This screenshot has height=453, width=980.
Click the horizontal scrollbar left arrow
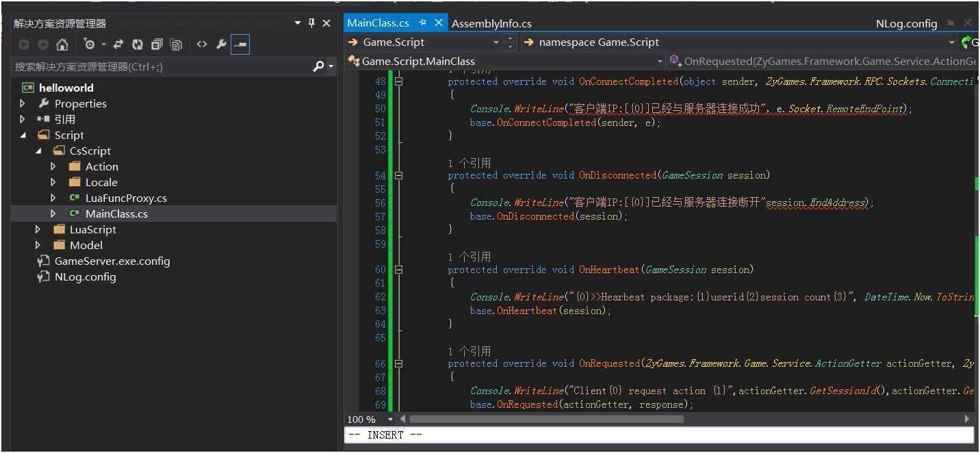[403, 419]
